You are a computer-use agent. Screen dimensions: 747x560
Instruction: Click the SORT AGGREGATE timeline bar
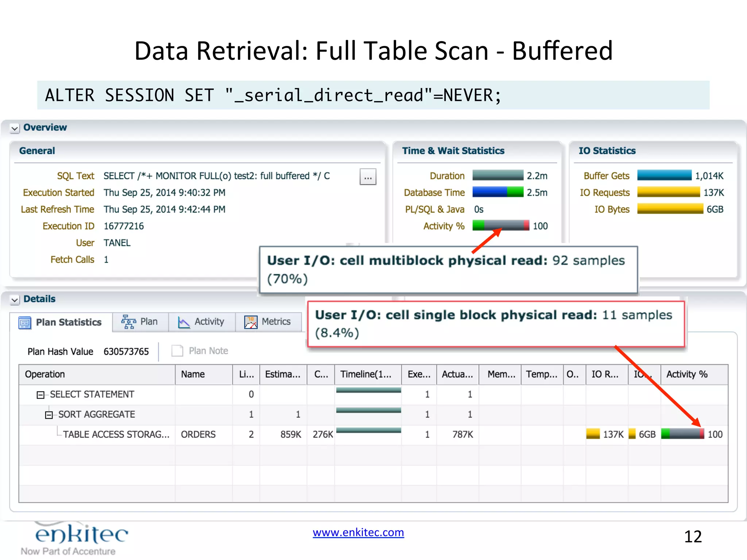(x=368, y=411)
